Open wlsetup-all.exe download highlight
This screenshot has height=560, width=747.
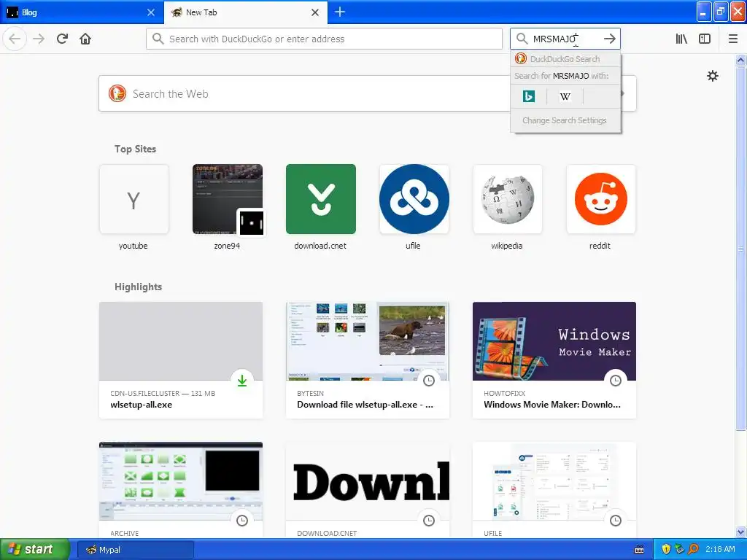pyautogui.click(x=181, y=360)
